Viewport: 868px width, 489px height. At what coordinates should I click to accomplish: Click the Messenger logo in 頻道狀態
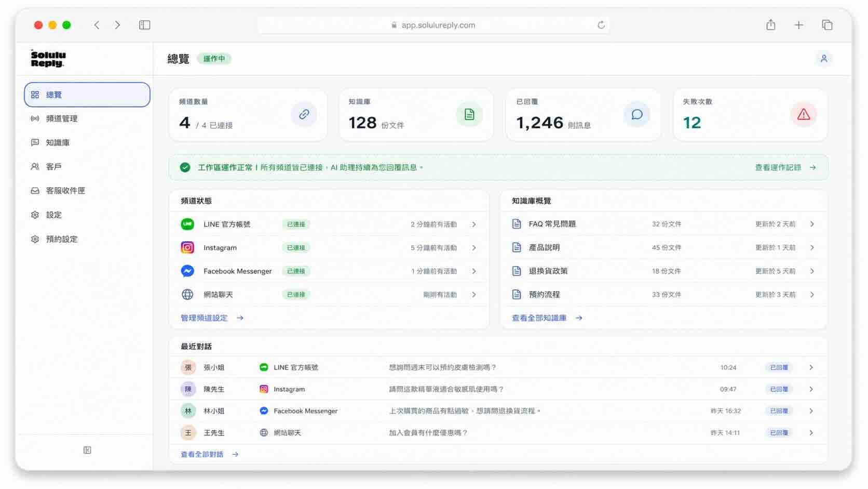(187, 271)
